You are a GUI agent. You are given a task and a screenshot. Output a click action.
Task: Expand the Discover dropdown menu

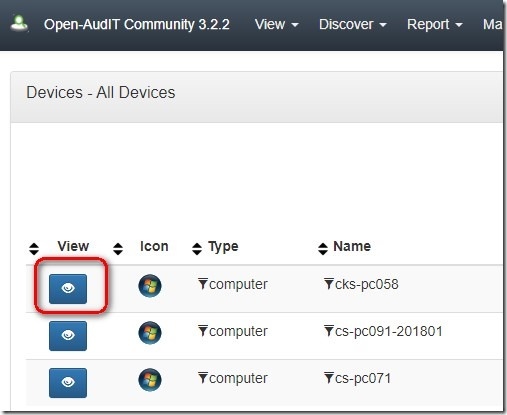(353, 24)
